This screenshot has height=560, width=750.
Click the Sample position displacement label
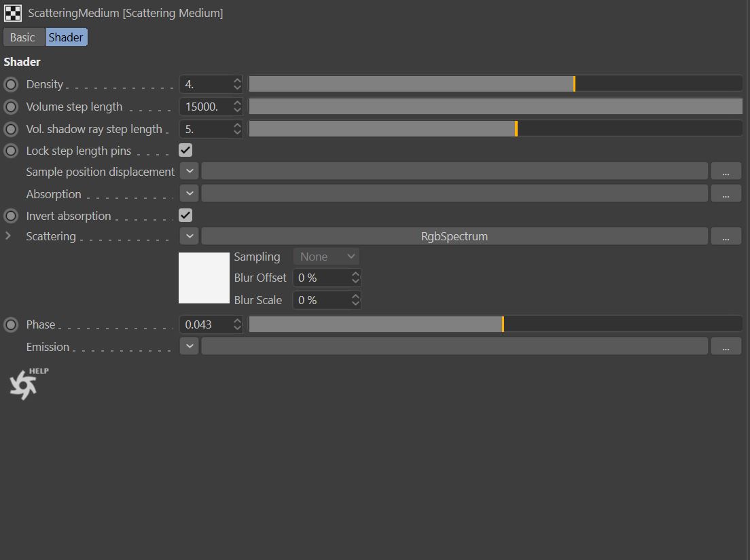point(101,172)
